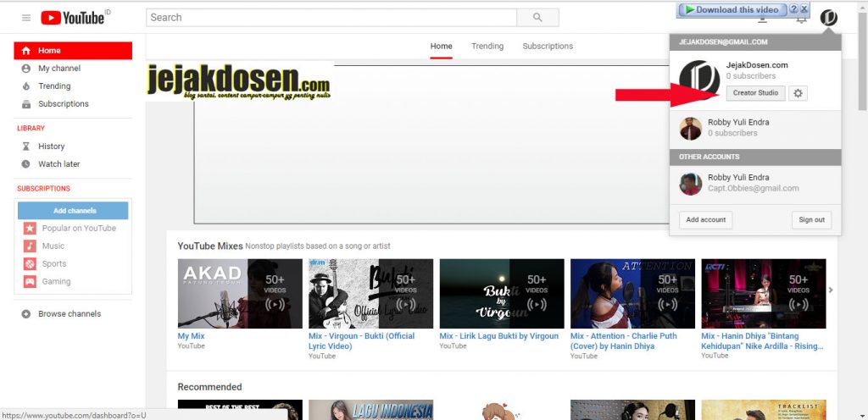Open the hamburger guide menu
The image size is (868, 420).
tap(26, 18)
